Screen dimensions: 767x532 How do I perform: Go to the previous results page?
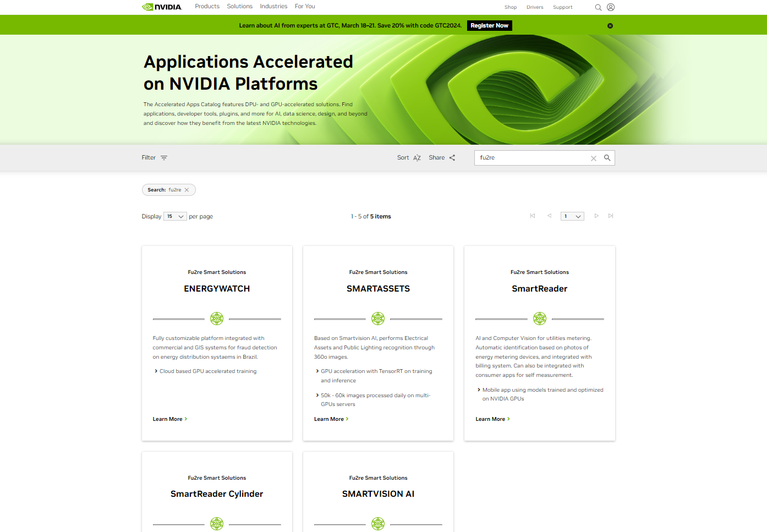pos(549,216)
